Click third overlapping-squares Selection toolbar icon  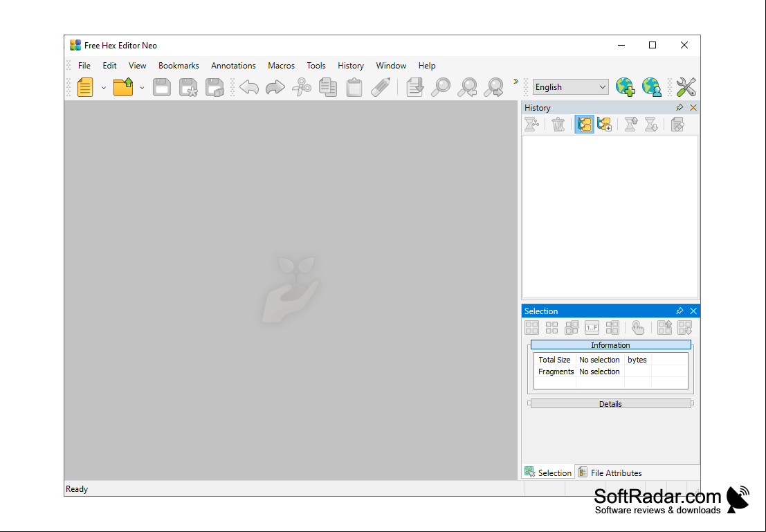572,327
